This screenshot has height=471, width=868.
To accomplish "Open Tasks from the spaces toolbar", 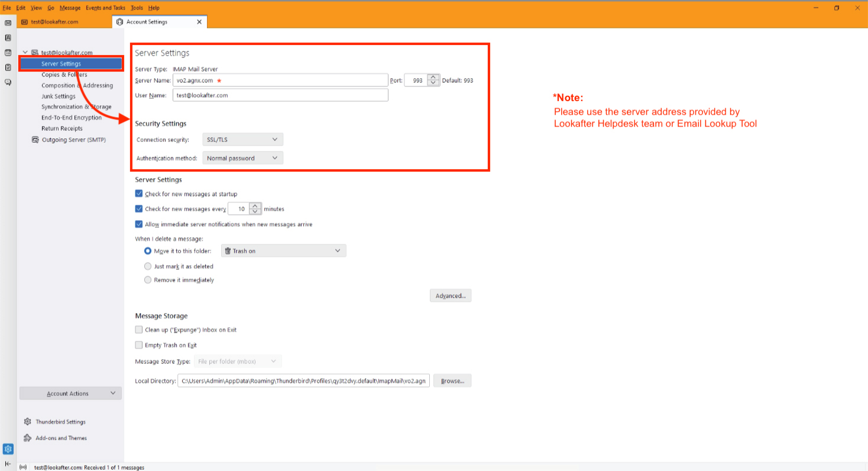I will pos(8,67).
